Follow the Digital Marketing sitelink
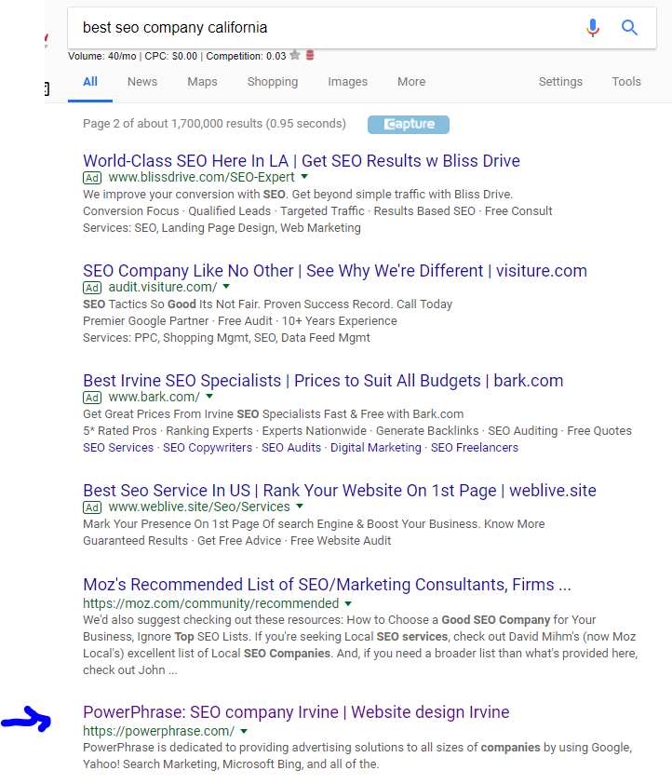Image resolution: width=672 pixels, height=784 pixels. [x=376, y=448]
